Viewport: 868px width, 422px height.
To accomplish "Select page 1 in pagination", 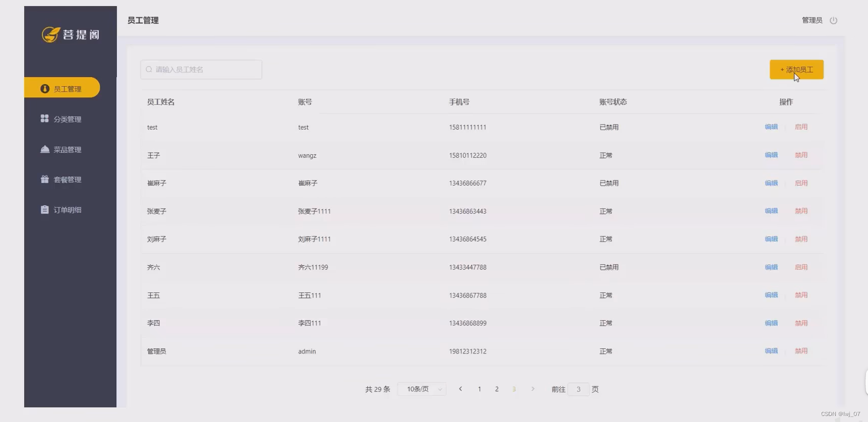I will pyautogui.click(x=480, y=389).
